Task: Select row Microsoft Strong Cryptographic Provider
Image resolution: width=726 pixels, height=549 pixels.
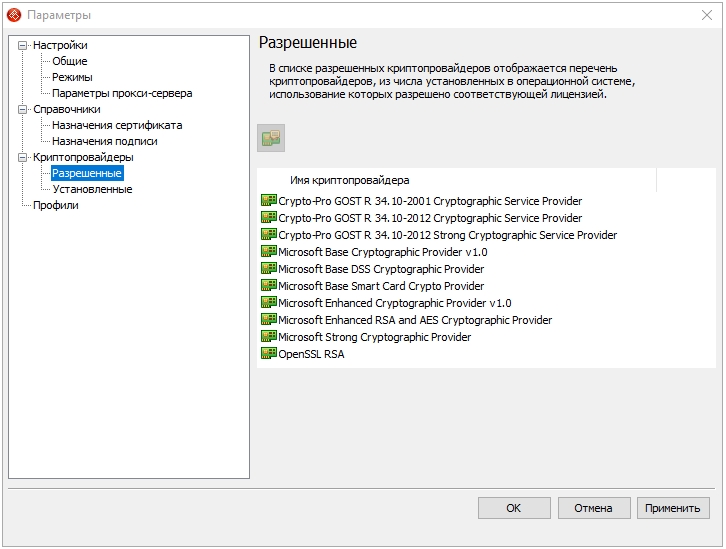Action: (x=366, y=337)
